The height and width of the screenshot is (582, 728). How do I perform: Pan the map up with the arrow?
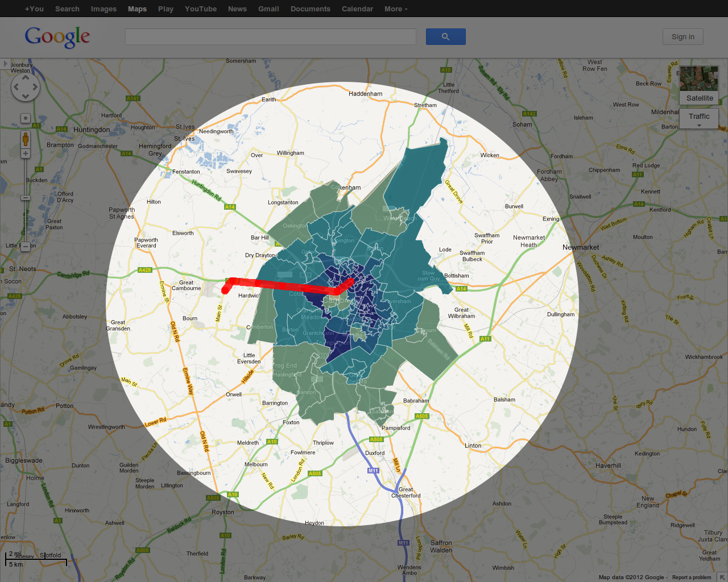pos(26,78)
